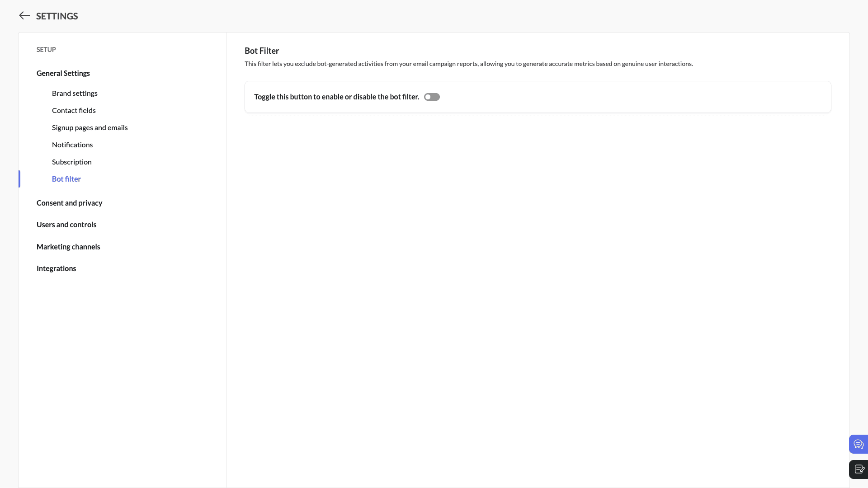Expand the Consent and privacy section
This screenshot has height=488, width=868.
pyautogui.click(x=69, y=203)
